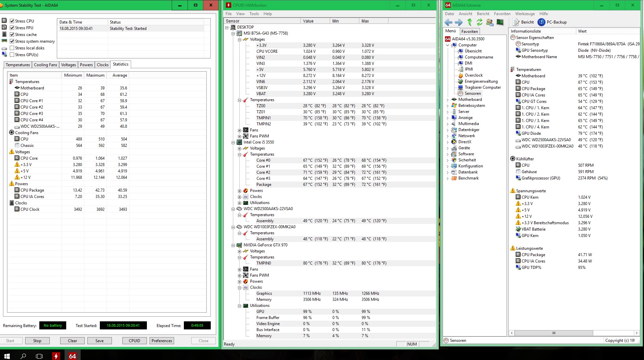
Task: Click the Clocks tab in Stability Test
Action: 103,65
